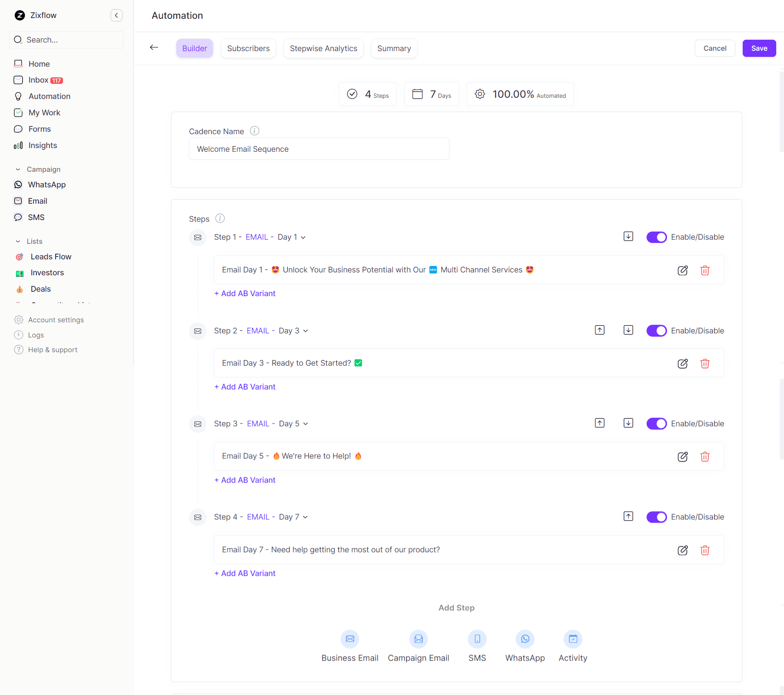The height and width of the screenshot is (695, 784).
Task: Move Step 2 up in sequence
Action: point(600,330)
